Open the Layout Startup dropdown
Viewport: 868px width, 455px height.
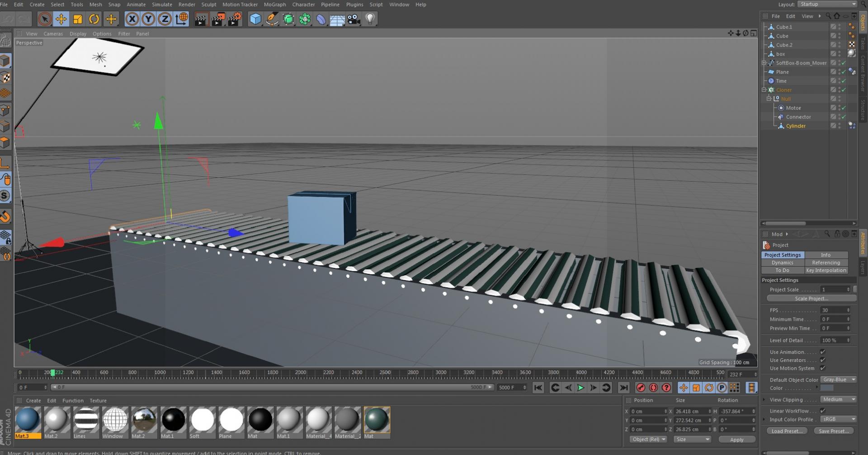(827, 4)
